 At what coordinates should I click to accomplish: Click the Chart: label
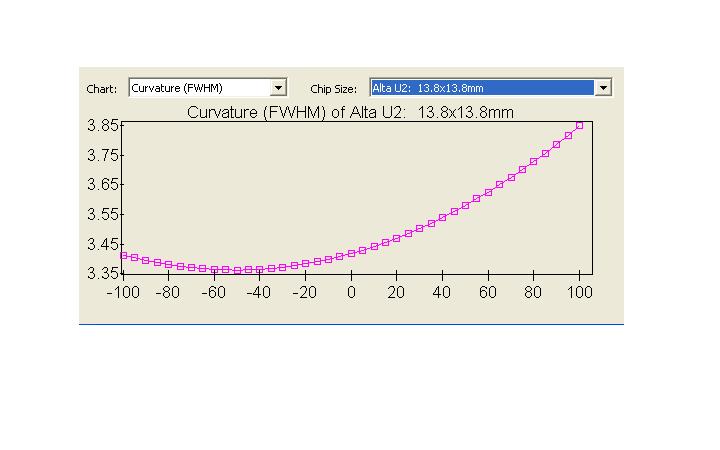coord(101,89)
